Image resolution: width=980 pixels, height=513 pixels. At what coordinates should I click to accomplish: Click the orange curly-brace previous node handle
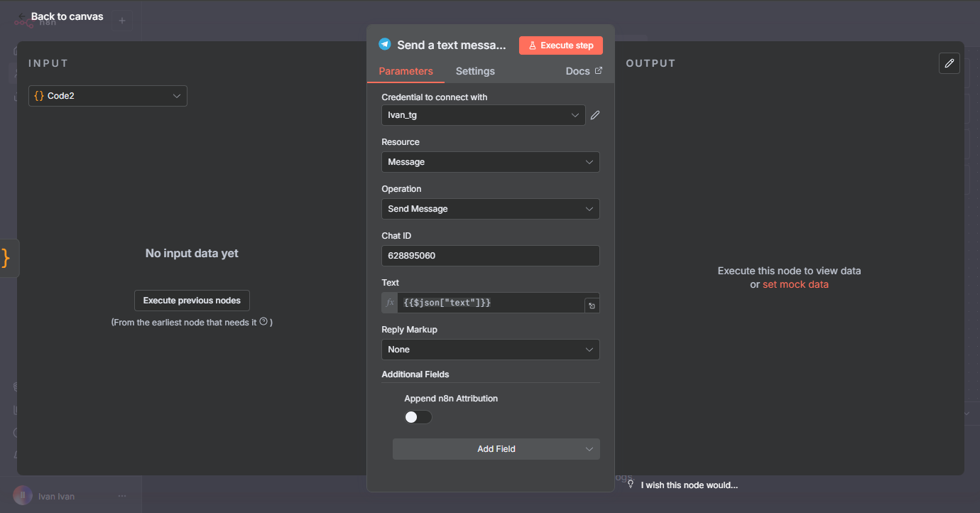6,258
